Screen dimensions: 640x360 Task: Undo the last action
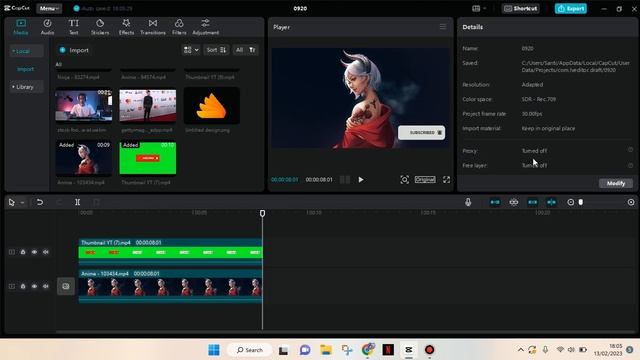40,202
